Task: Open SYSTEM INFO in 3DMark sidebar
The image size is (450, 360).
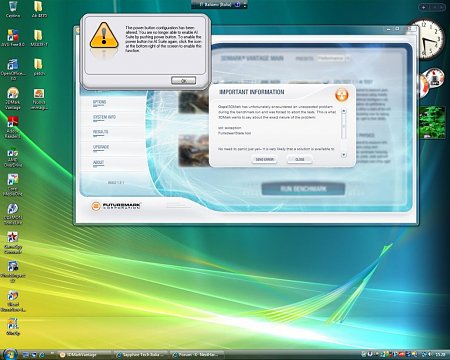Action: point(104,118)
